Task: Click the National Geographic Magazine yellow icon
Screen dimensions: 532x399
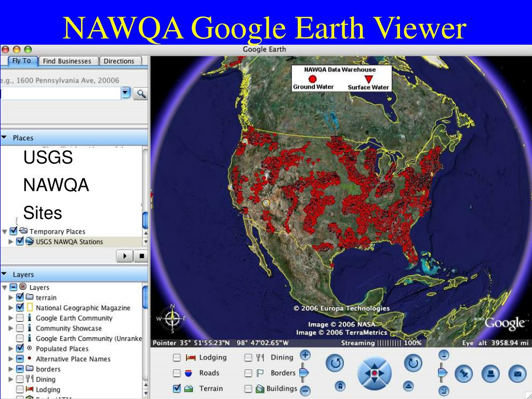Action: [x=30, y=308]
